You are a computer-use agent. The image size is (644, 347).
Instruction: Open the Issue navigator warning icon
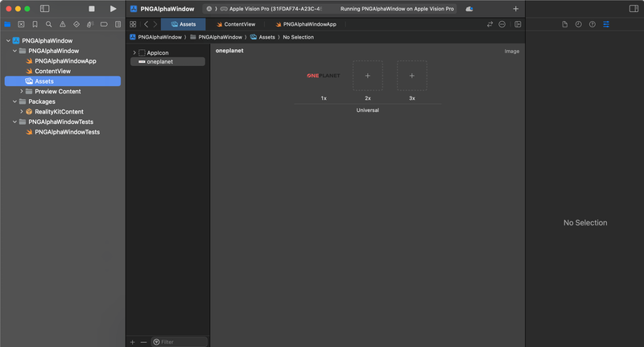click(63, 24)
